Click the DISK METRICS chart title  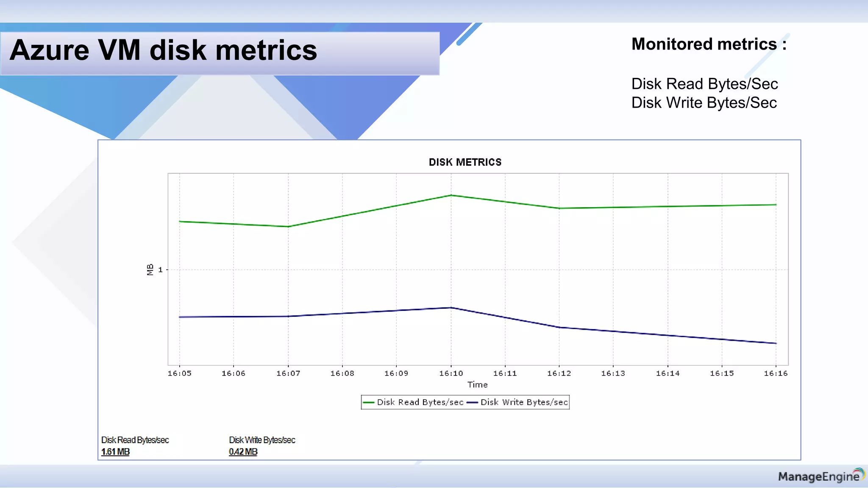[x=465, y=162]
